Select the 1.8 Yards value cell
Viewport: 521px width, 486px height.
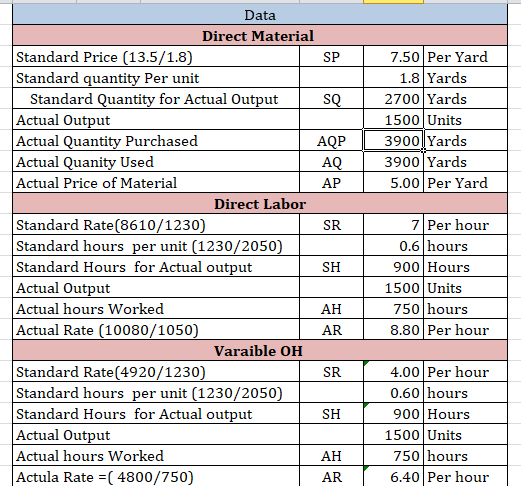coord(393,78)
